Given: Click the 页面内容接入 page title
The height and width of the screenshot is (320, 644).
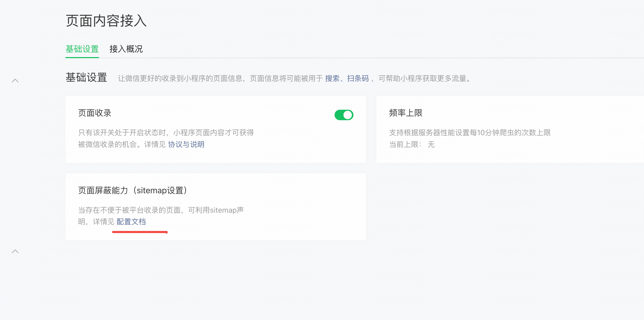Looking at the screenshot, I should pyautogui.click(x=106, y=21).
